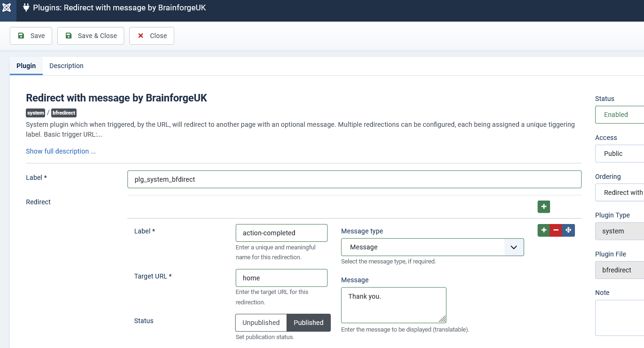Click the Thank you message textarea
The width and height of the screenshot is (644, 348).
coord(394,305)
